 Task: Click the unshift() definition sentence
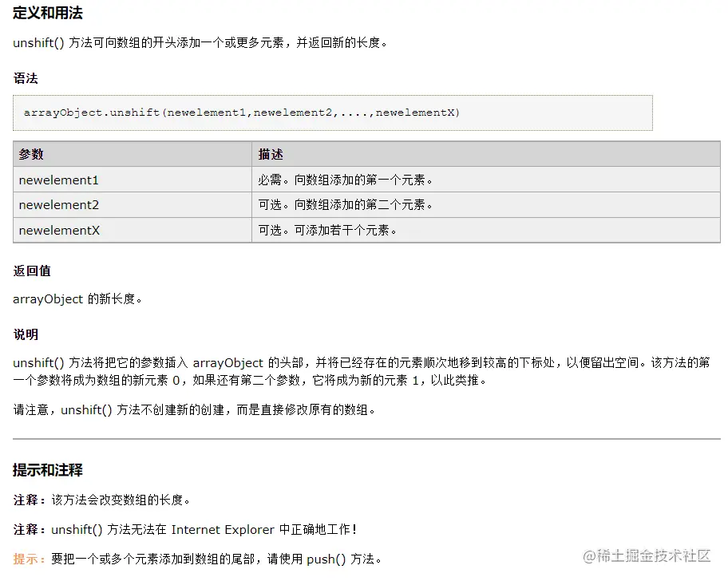(200, 42)
